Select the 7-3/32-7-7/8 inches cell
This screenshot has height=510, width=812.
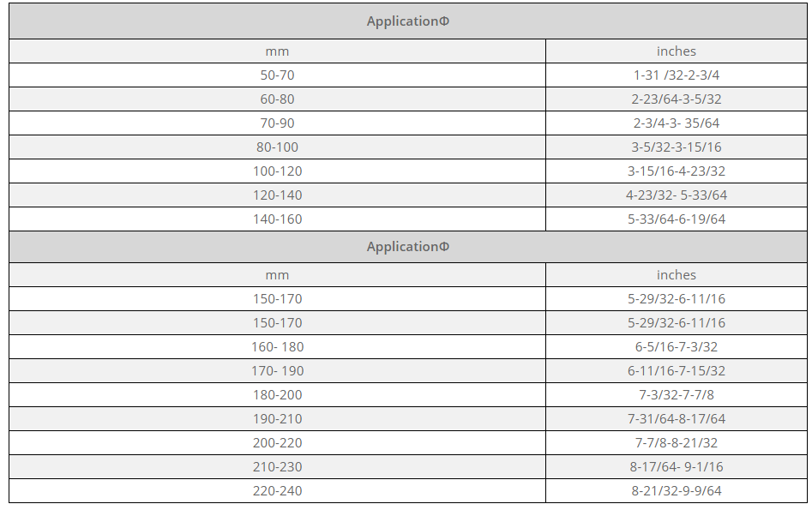677,395
